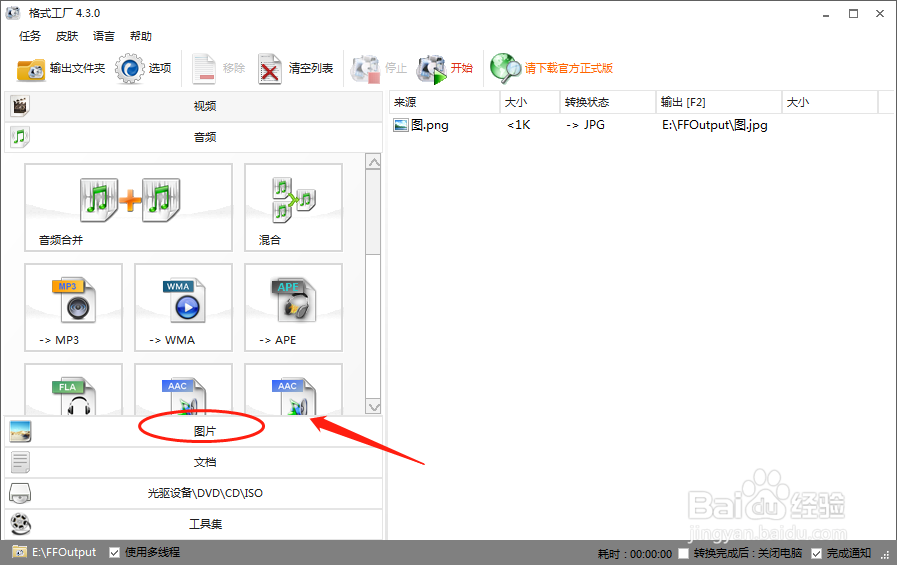This screenshot has width=897, height=565.
Task: Open the Help menu
Action: (x=141, y=36)
